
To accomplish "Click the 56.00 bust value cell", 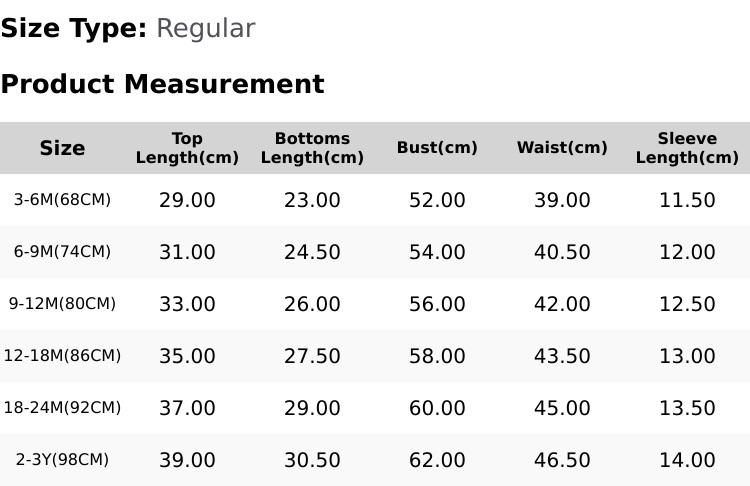I will tap(437, 304).
